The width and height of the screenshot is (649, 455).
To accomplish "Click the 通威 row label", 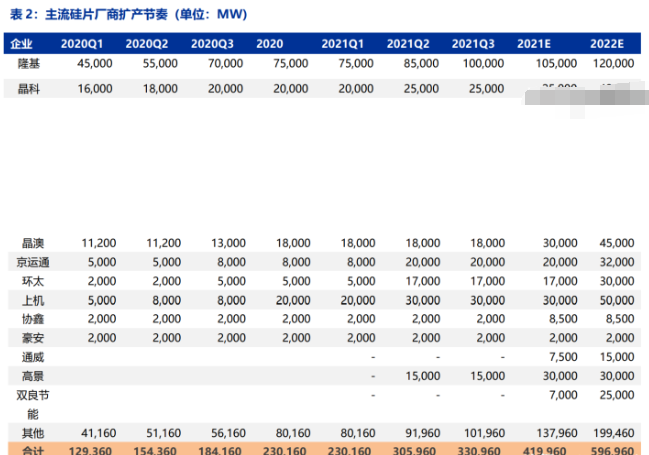I will coord(33,357).
